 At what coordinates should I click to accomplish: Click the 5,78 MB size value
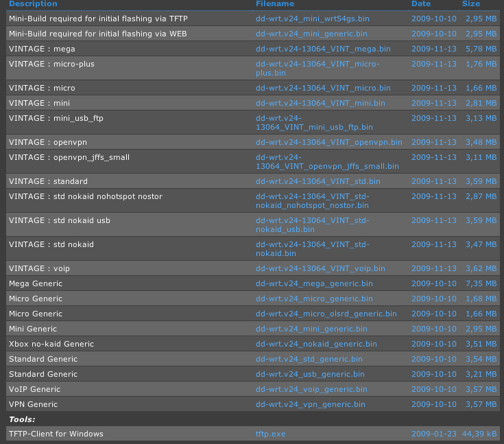pos(481,49)
